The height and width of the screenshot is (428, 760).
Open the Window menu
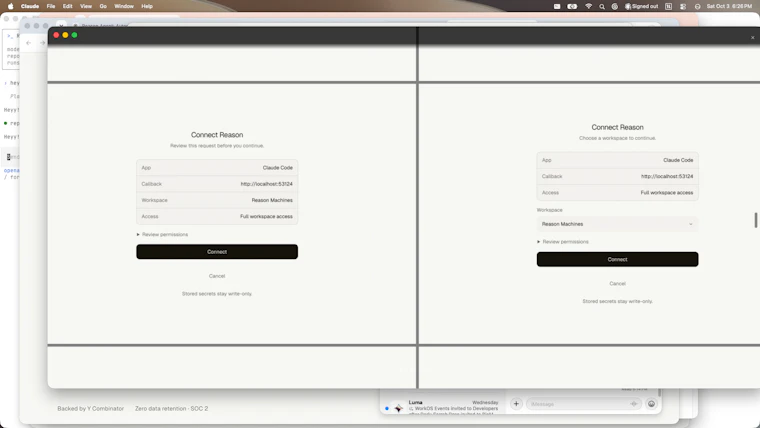coord(124,6)
